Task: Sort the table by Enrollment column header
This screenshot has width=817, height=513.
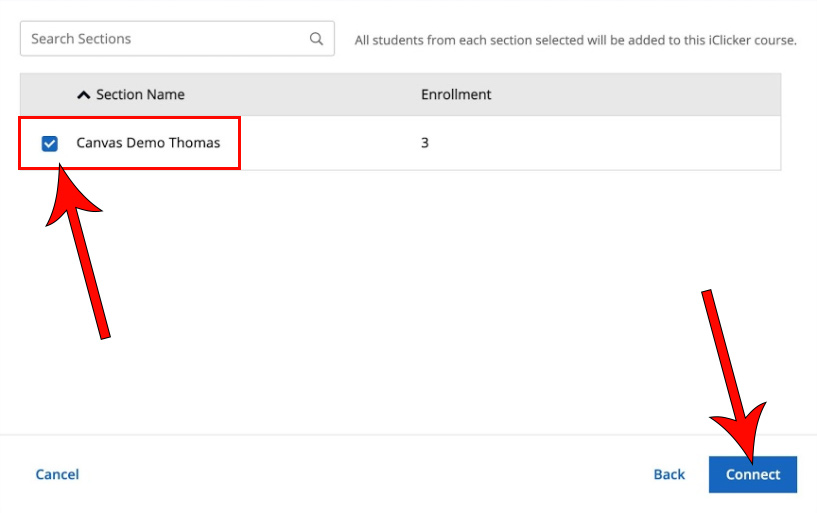Action: (x=456, y=95)
